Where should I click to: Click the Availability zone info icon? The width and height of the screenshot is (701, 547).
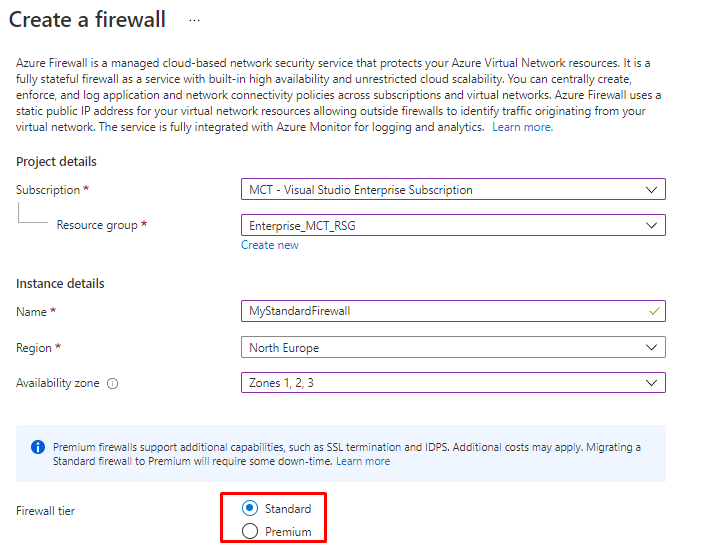(x=113, y=383)
